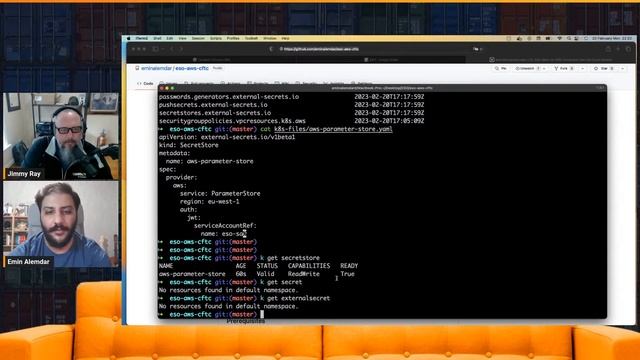Click the Wi-Fi status icon
Image resolution: width=640 pixels, height=360 pixels.
(x=559, y=38)
